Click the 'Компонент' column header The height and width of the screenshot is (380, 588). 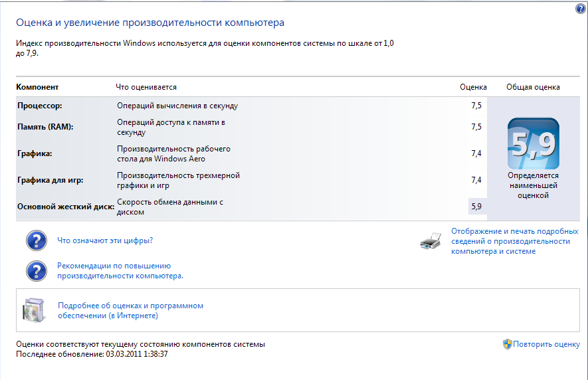(37, 87)
